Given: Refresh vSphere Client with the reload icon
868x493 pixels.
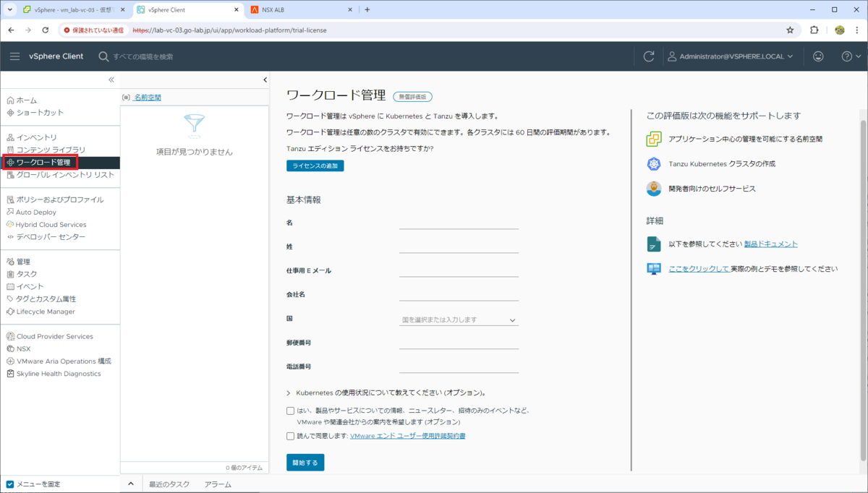Looking at the screenshot, I should (649, 56).
